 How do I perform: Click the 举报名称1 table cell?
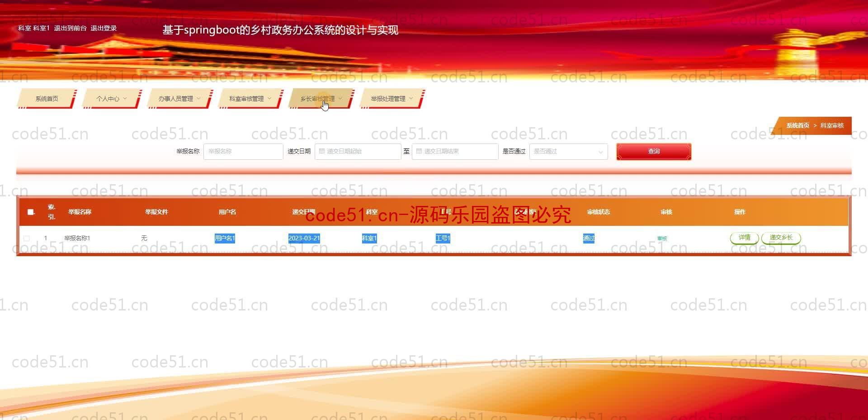tap(77, 238)
